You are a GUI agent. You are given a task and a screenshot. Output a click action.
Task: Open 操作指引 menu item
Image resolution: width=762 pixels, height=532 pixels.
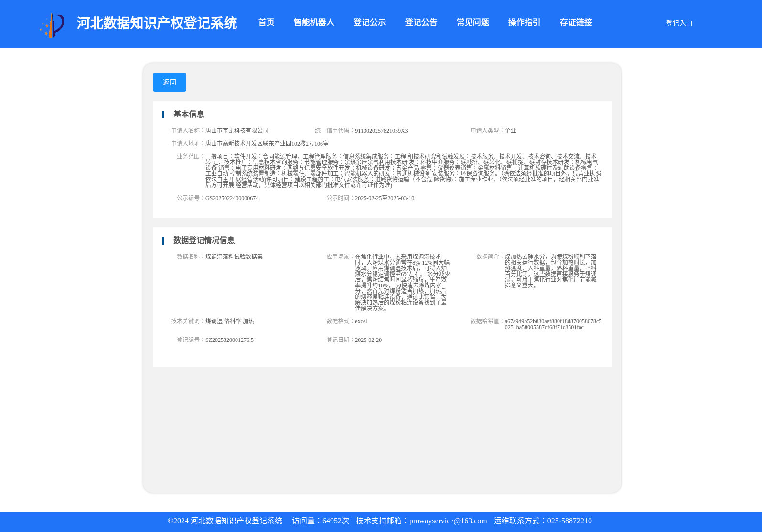tap(524, 22)
